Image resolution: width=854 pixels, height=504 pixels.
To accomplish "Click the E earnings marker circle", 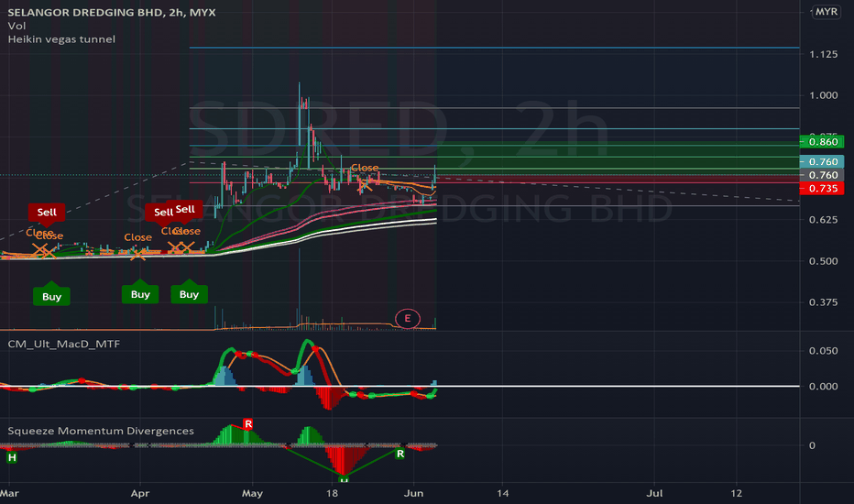I will click(408, 318).
